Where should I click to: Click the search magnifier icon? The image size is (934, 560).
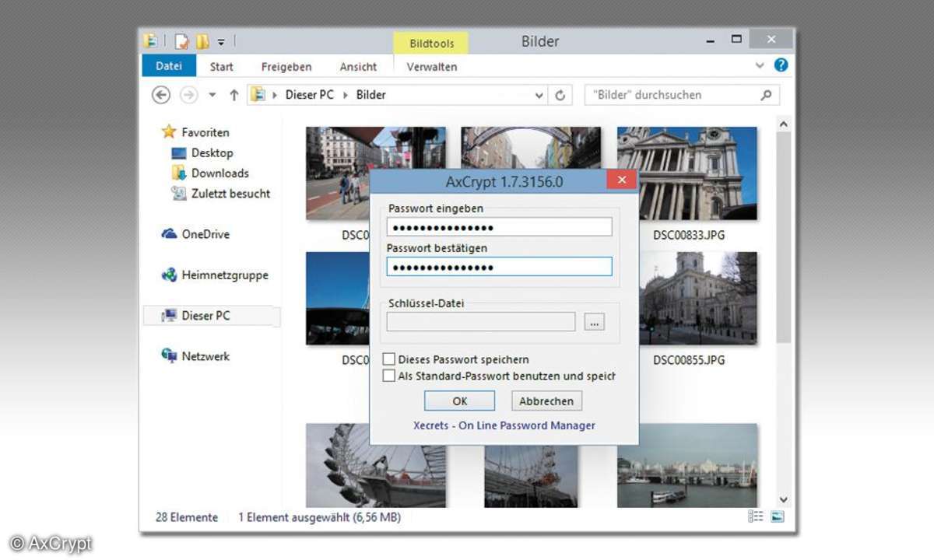[x=766, y=95]
